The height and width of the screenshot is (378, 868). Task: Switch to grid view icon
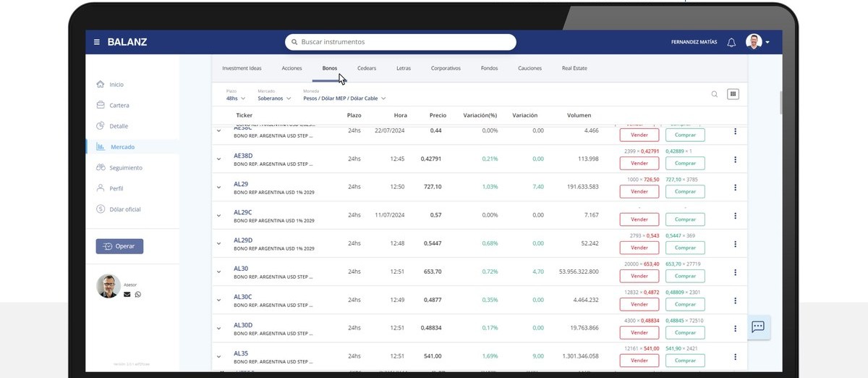click(x=733, y=94)
